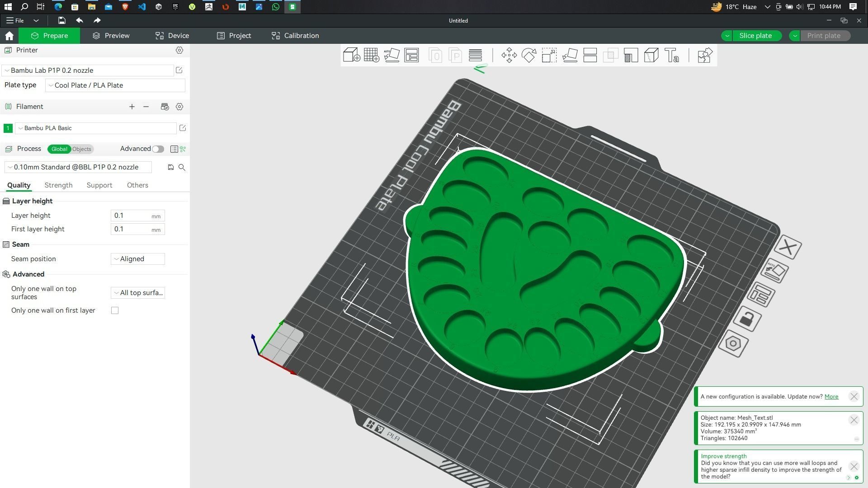Click the Auto orient toolbar icon
Screen dimensions: 868x488
(392, 55)
